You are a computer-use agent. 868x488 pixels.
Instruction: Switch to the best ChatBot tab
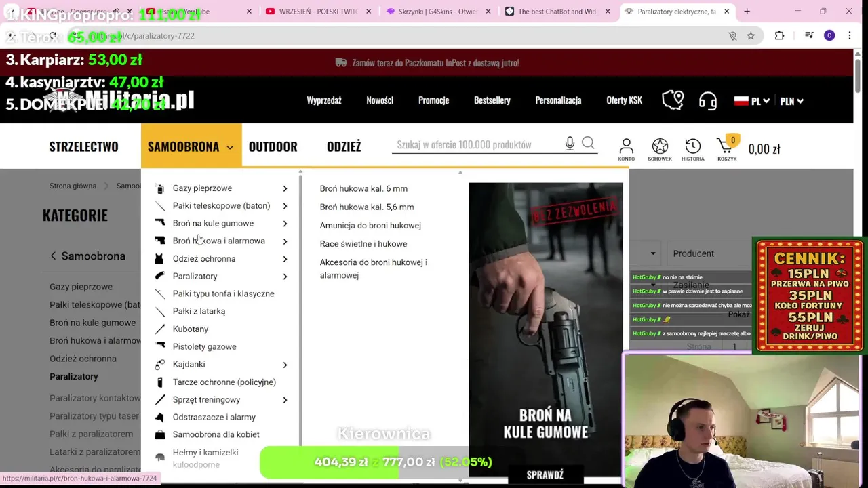557,12
